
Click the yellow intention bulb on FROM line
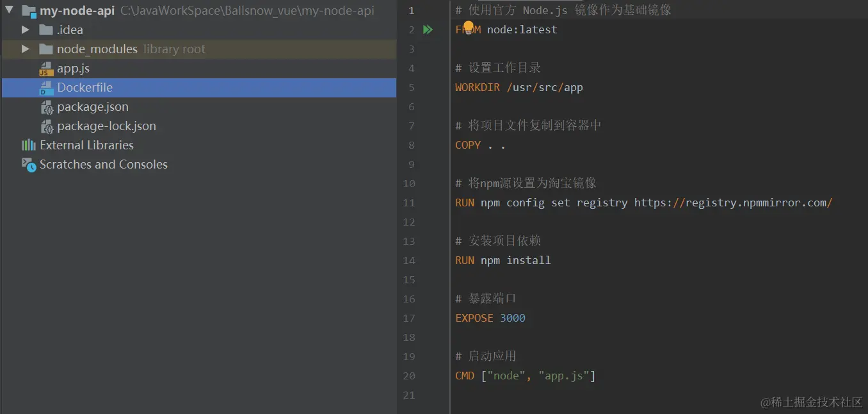tap(469, 27)
